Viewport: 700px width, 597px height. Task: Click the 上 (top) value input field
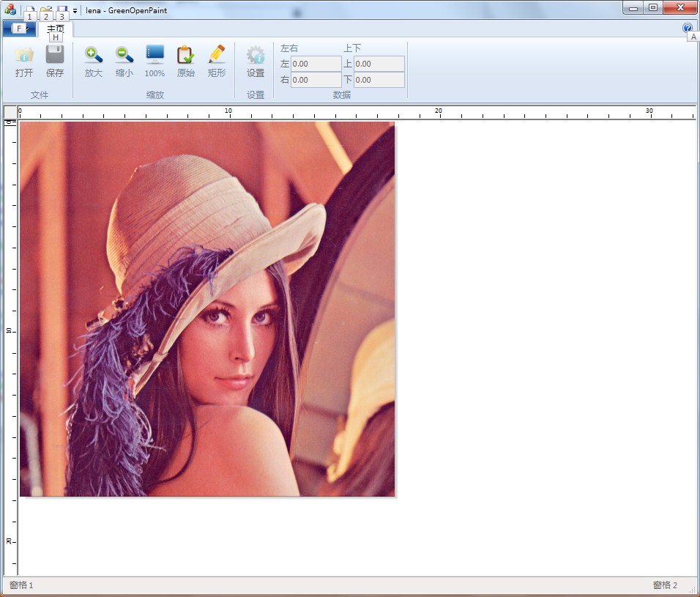click(x=379, y=64)
